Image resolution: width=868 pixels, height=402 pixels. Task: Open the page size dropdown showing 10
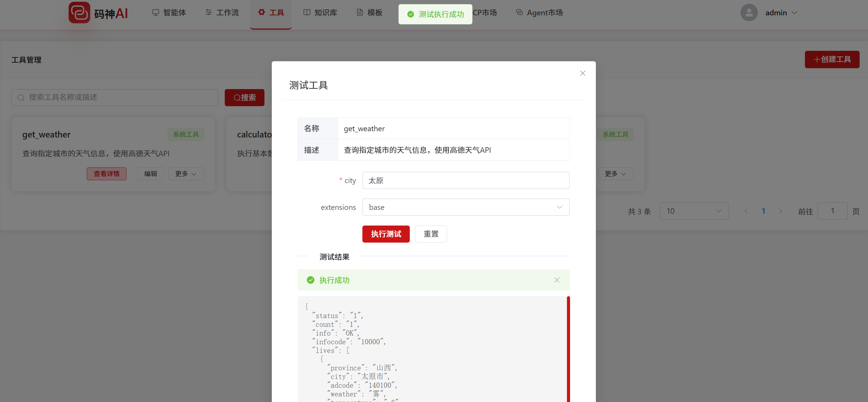(694, 211)
